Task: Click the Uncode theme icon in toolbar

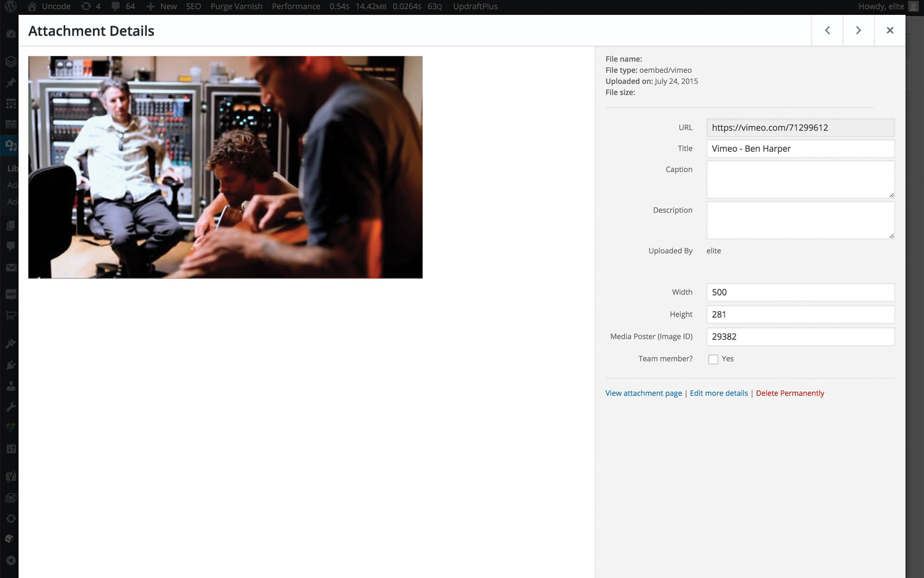Action: point(32,6)
